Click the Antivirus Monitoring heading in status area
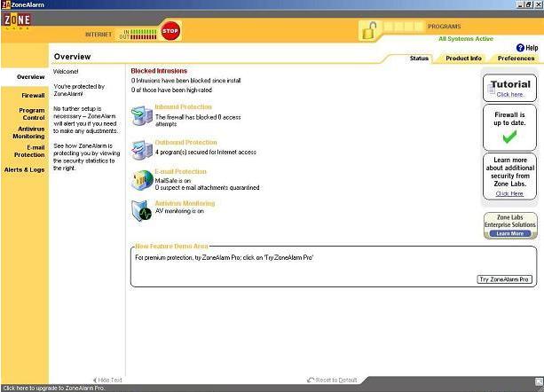The width and height of the screenshot is (544, 392). [x=185, y=203]
